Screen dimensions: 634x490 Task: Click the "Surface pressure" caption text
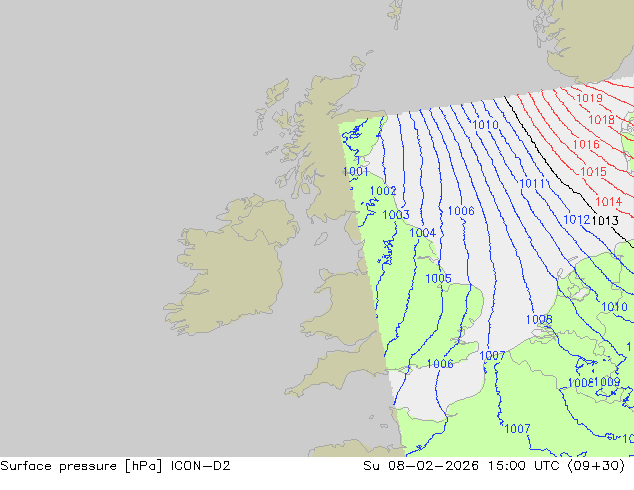coord(59,466)
